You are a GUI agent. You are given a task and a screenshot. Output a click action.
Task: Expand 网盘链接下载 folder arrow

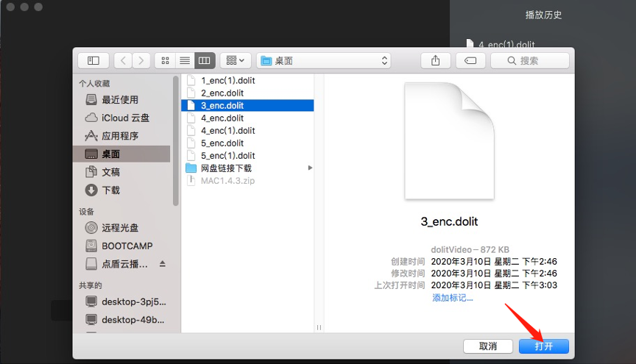pyautogui.click(x=310, y=168)
